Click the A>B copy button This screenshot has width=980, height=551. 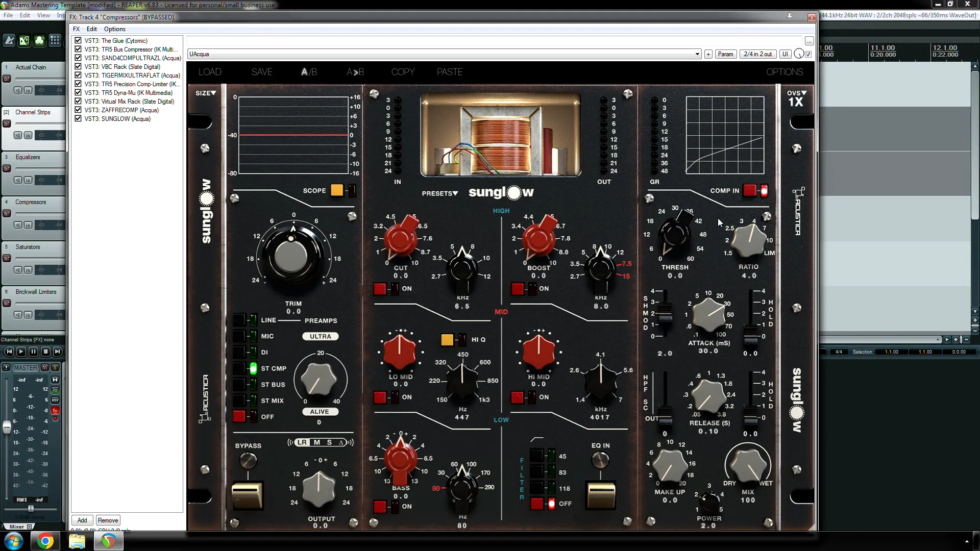click(x=355, y=72)
